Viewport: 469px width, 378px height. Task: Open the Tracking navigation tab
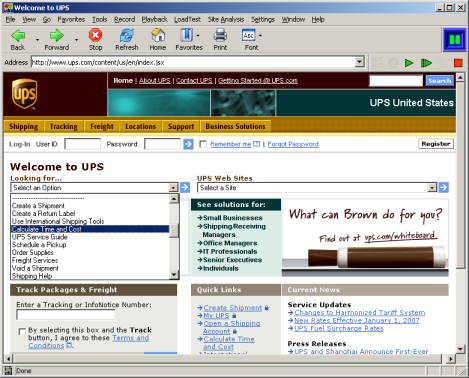coord(63,126)
